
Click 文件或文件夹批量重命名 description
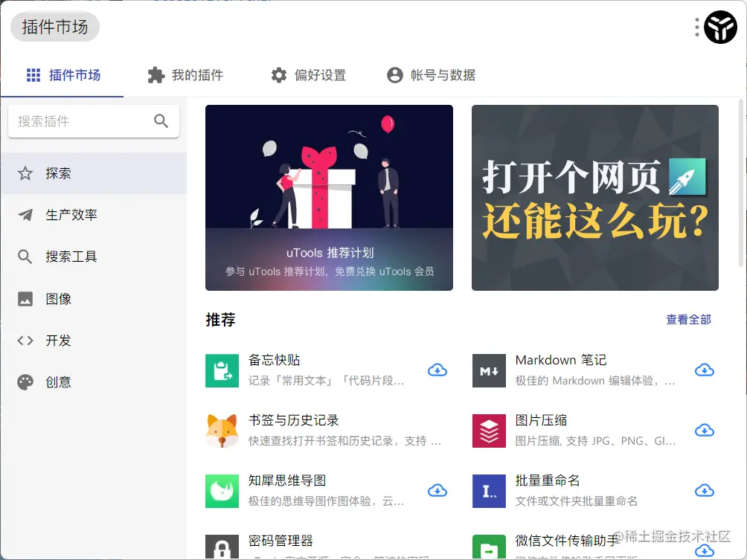(577, 501)
